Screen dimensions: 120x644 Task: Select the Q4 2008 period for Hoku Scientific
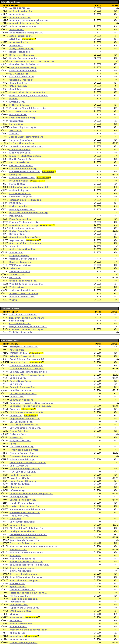coord(98,478)
